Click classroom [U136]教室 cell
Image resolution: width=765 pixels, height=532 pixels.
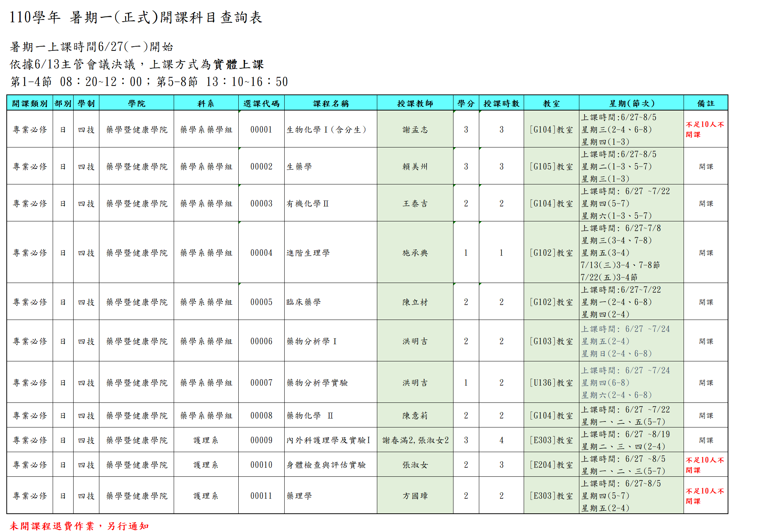(x=551, y=383)
